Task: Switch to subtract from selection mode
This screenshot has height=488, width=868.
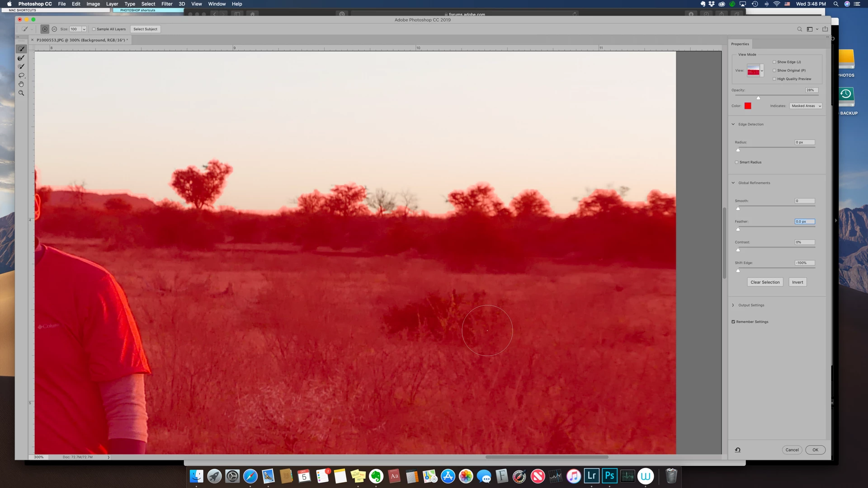Action: 54,29
